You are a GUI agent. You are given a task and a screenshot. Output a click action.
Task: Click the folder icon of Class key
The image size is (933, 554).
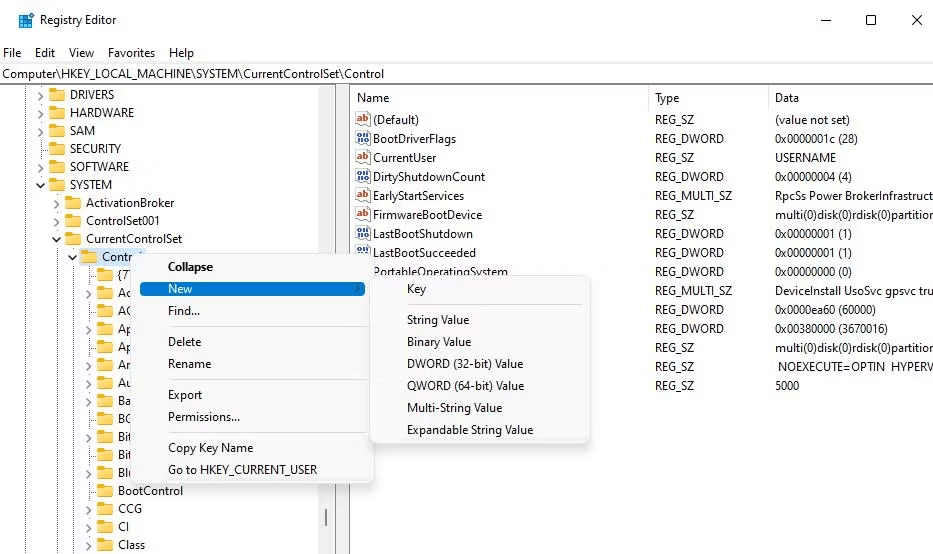pyautogui.click(x=105, y=544)
